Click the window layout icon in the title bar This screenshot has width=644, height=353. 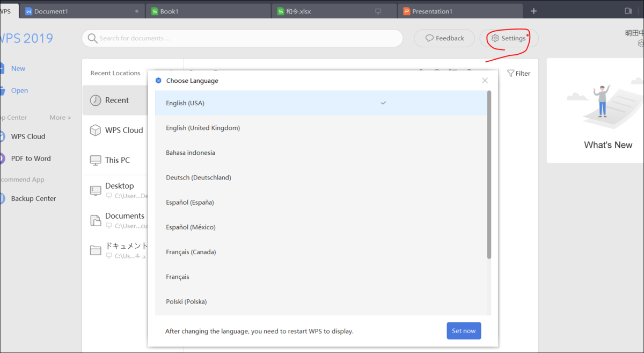pyautogui.click(x=628, y=11)
